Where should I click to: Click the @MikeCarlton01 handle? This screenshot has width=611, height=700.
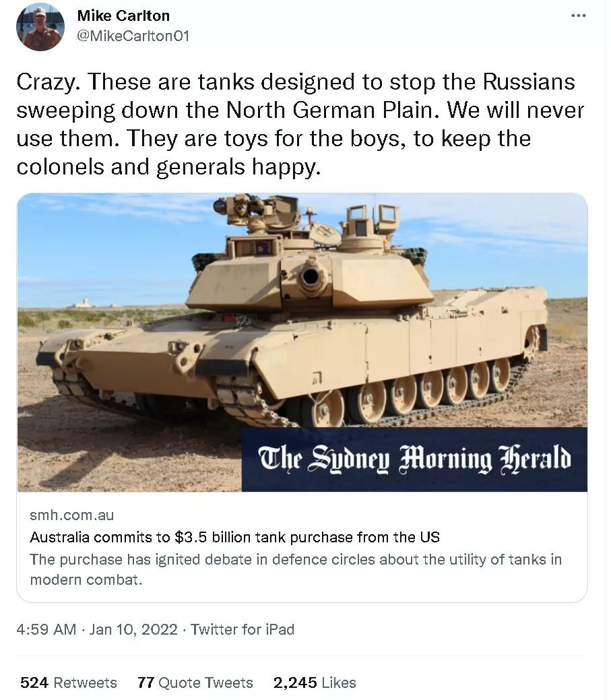coord(133,36)
